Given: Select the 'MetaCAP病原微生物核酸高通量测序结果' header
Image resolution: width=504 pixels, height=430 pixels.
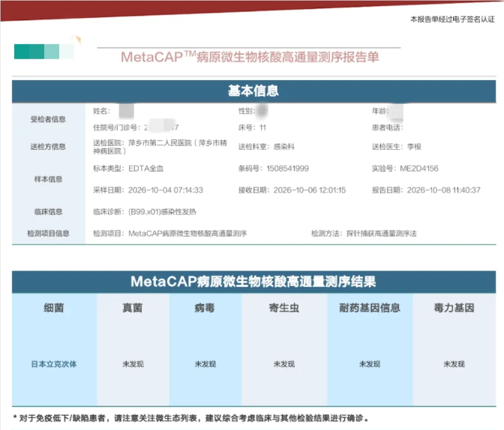Looking at the screenshot, I should (253, 282).
